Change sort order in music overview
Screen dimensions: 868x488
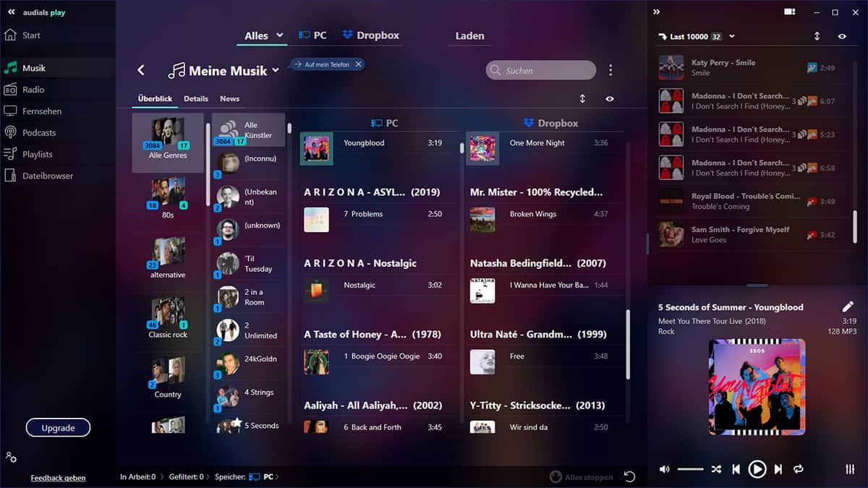click(582, 99)
